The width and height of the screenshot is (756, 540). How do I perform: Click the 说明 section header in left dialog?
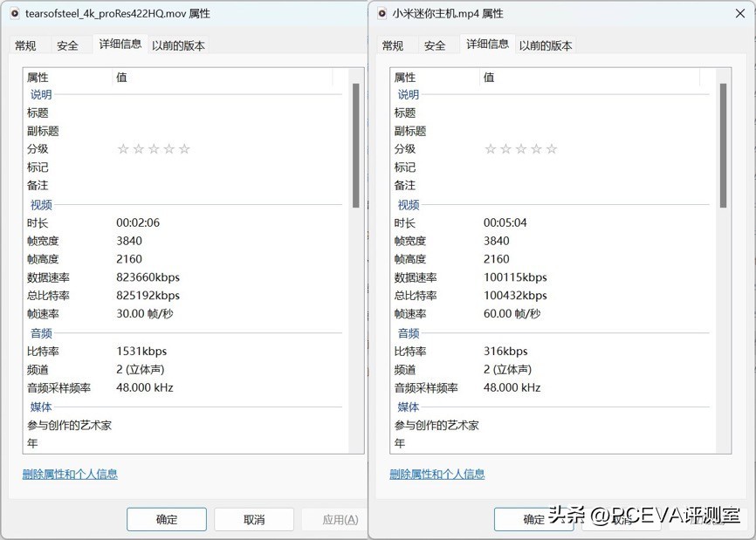coord(40,93)
